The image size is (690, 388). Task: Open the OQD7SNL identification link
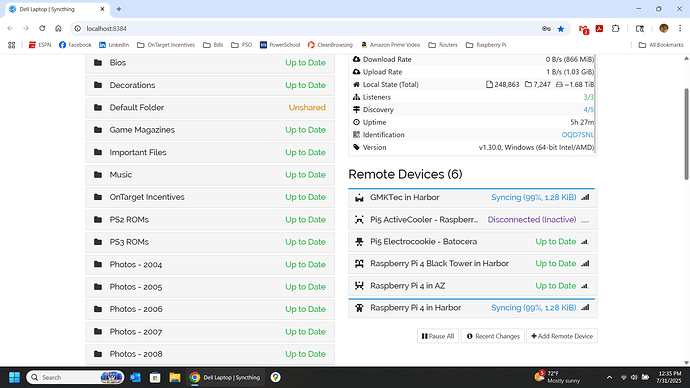point(577,135)
